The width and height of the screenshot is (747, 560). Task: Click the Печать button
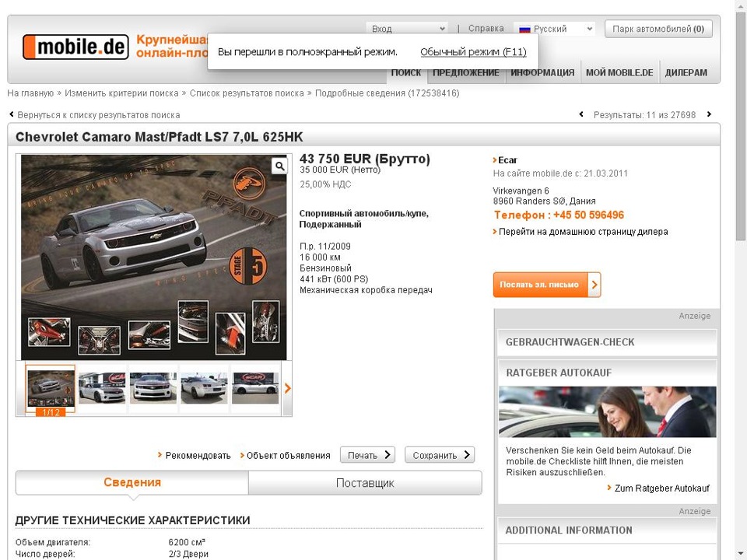click(x=368, y=455)
